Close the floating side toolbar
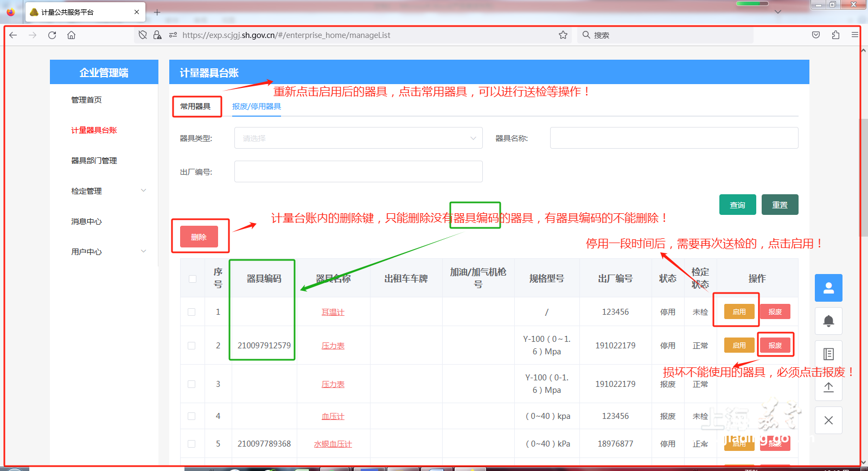Viewport: 868px width, 471px height. coord(828,420)
